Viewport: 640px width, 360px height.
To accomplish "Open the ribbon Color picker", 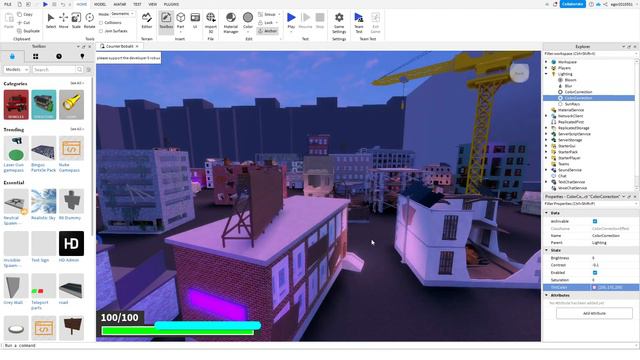I will point(248,21).
